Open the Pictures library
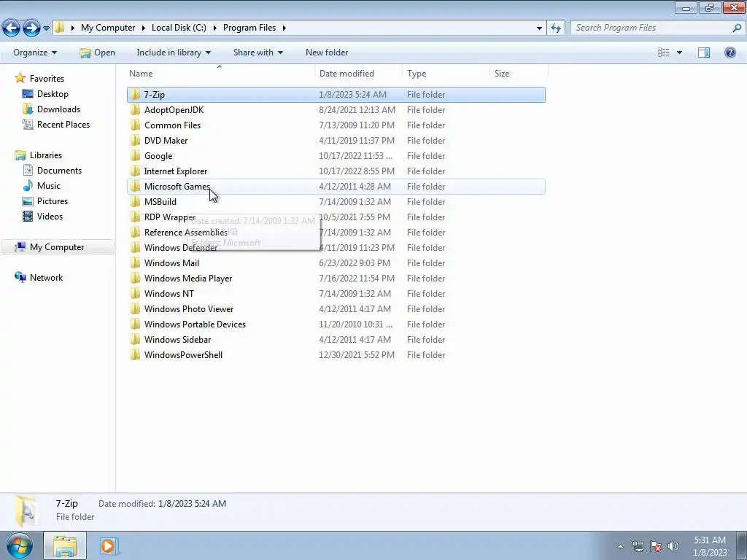The width and height of the screenshot is (747, 560). coord(53,201)
